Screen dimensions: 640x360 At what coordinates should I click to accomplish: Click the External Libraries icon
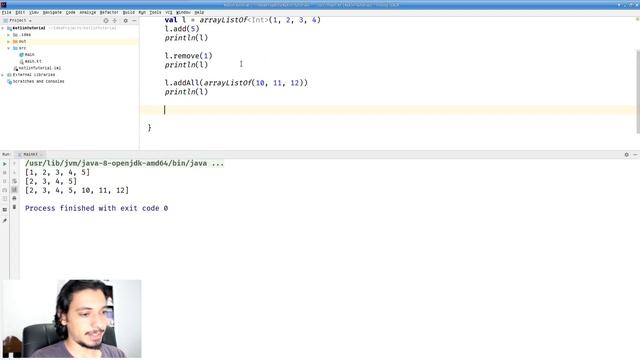[9, 75]
